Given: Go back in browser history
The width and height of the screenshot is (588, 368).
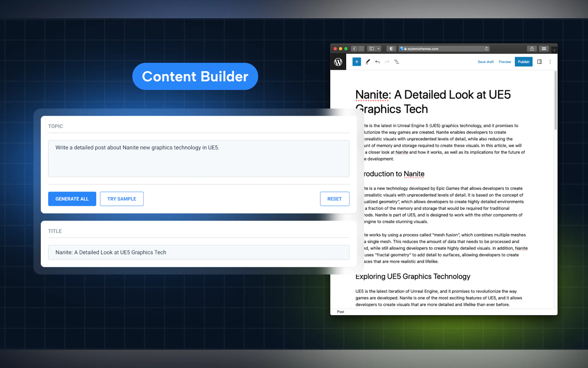Looking at the screenshot, I should (354, 49).
